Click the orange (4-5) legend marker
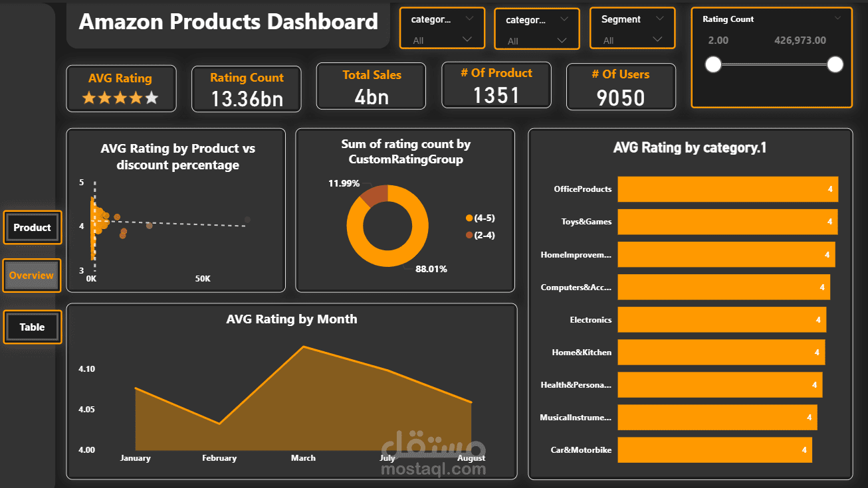Screen dimensions: 868x488 [x=469, y=218]
